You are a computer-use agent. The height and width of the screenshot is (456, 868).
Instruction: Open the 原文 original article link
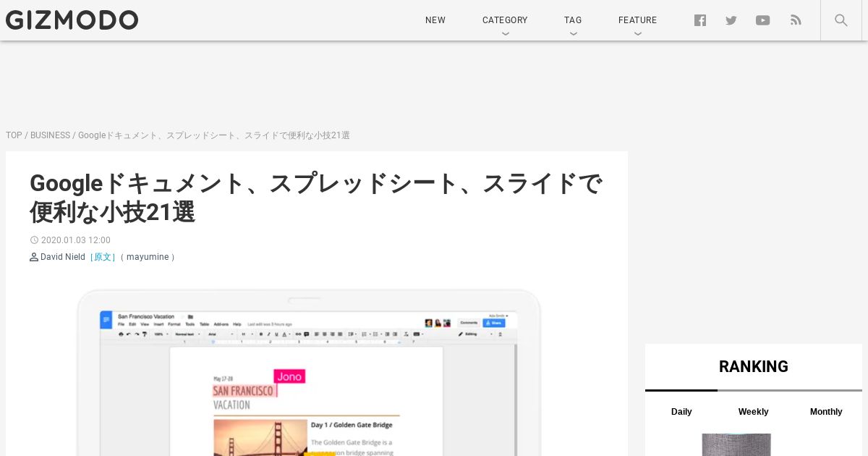click(103, 257)
